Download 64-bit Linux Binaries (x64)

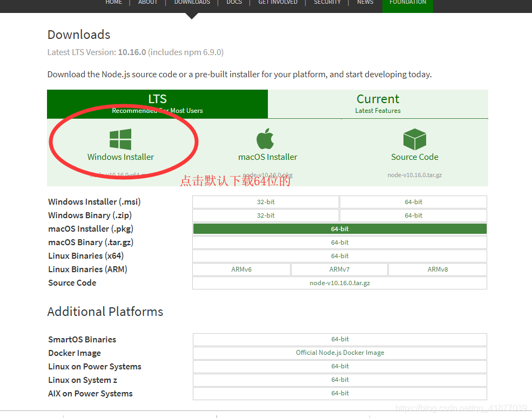click(340, 256)
